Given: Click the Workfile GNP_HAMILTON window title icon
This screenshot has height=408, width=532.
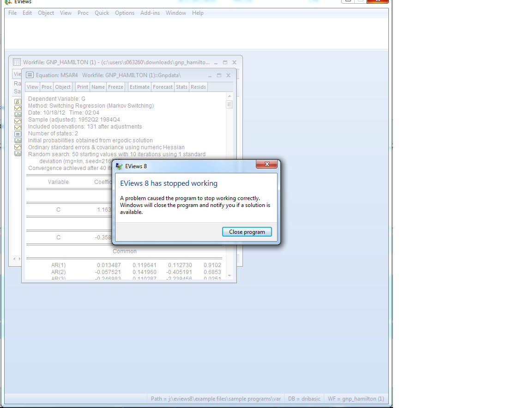Looking at the screenshot, I should pyautogui.click(x=17, y=62).
